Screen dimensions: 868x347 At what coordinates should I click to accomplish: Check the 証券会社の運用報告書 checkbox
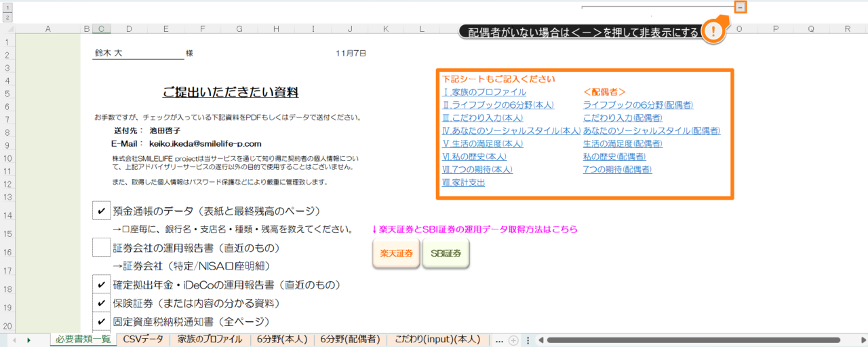(101, 248)
